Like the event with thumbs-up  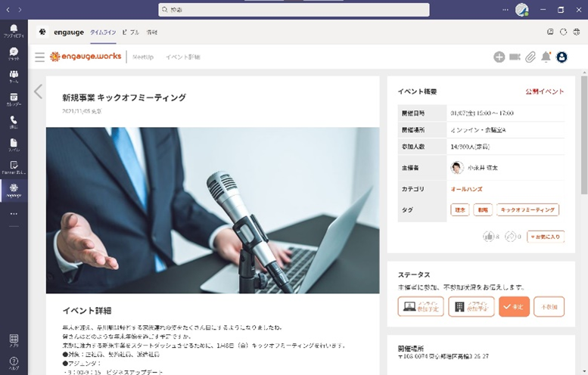pyautogui.click(x=488, y=237)
